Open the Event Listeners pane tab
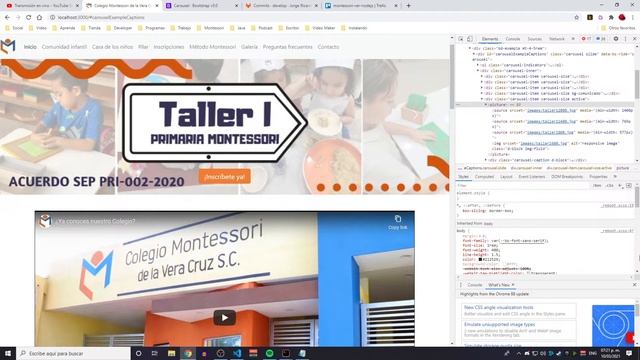Screen dimensions: 640x360 click(x=531, y=177)
